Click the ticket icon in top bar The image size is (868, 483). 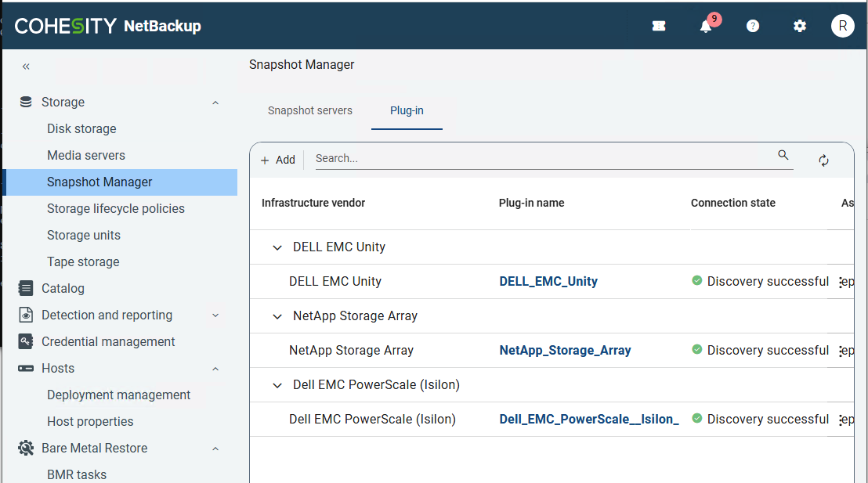click(x=659, y=26)
